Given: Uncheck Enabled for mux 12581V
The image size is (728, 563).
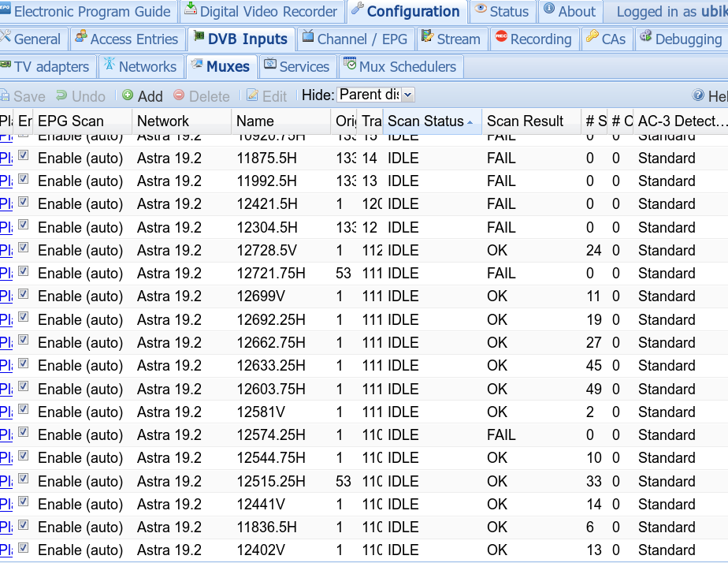Looking at the screenshot, I should point(23,410).
